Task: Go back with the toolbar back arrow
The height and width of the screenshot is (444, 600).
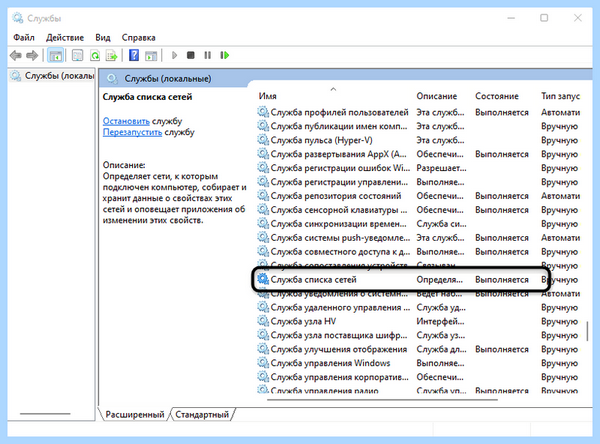Action: click(x=16, y=56)
